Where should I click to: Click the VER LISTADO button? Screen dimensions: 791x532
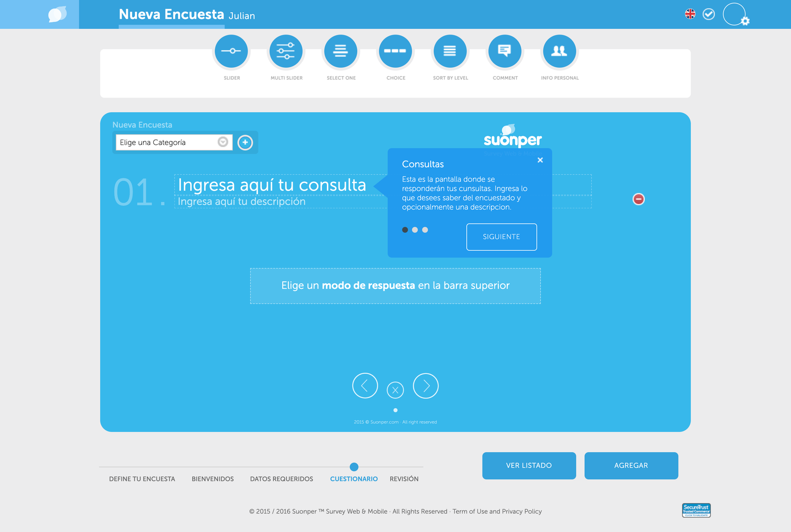pyautogui.click(x=529, y=466)
